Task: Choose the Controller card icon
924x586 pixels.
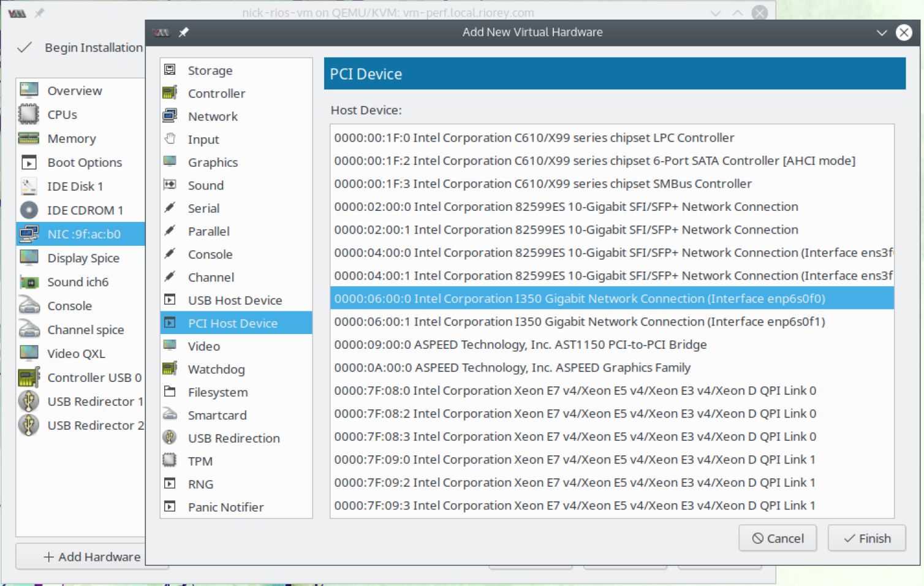Action: [170, 93]
